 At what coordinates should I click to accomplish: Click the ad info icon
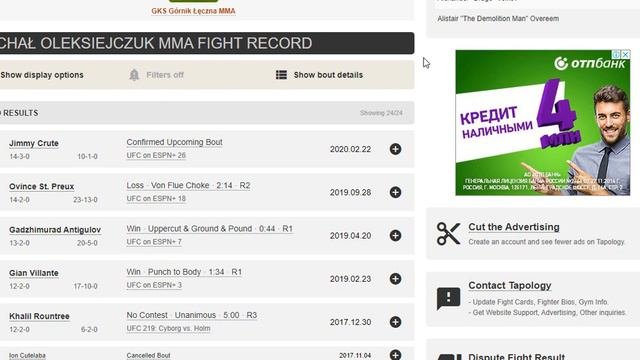tap(617, 54)
